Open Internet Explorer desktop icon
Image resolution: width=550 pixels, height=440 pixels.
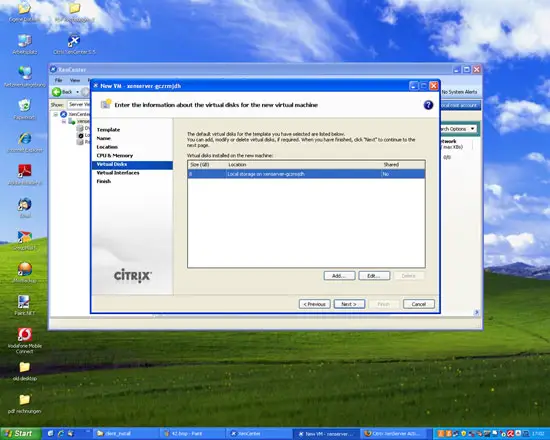click(25, 142)
